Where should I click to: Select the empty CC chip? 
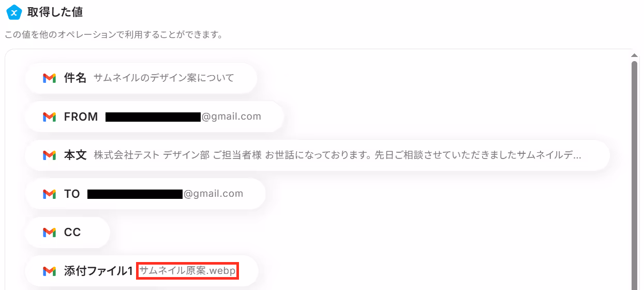point(68,233)
